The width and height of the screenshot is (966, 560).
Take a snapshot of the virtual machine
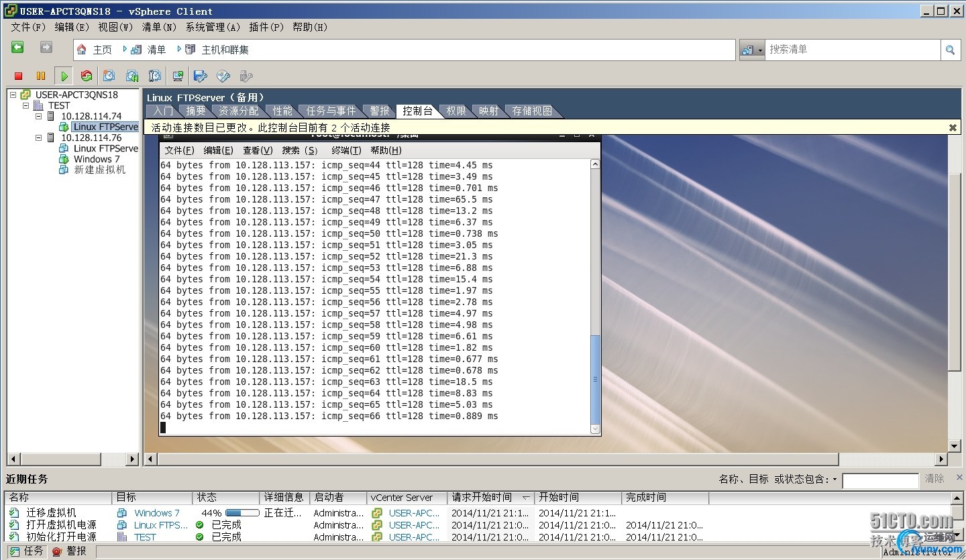click(109, 76)
